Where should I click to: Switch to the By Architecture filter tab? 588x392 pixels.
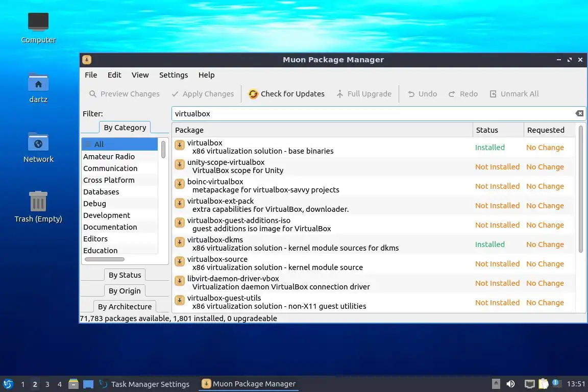point(125,306)
